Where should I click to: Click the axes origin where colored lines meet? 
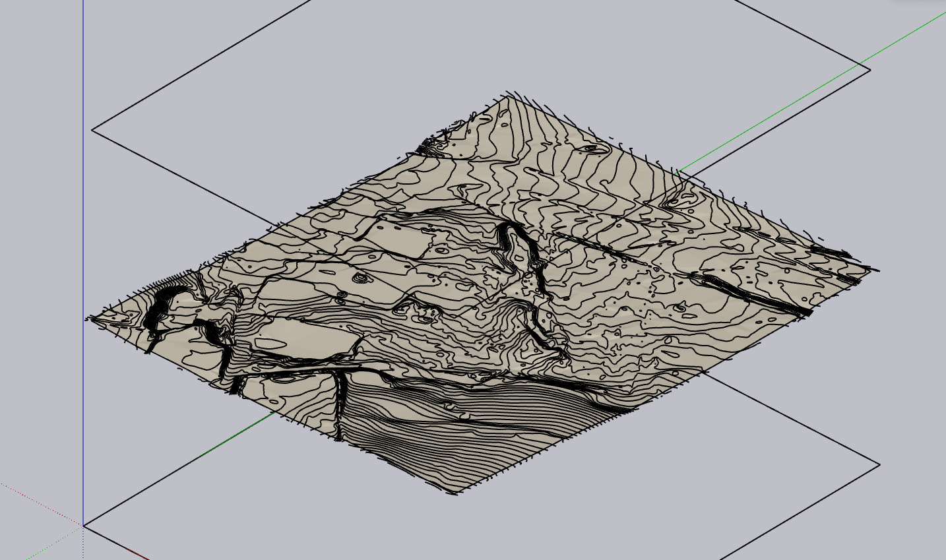coord(83,526)
